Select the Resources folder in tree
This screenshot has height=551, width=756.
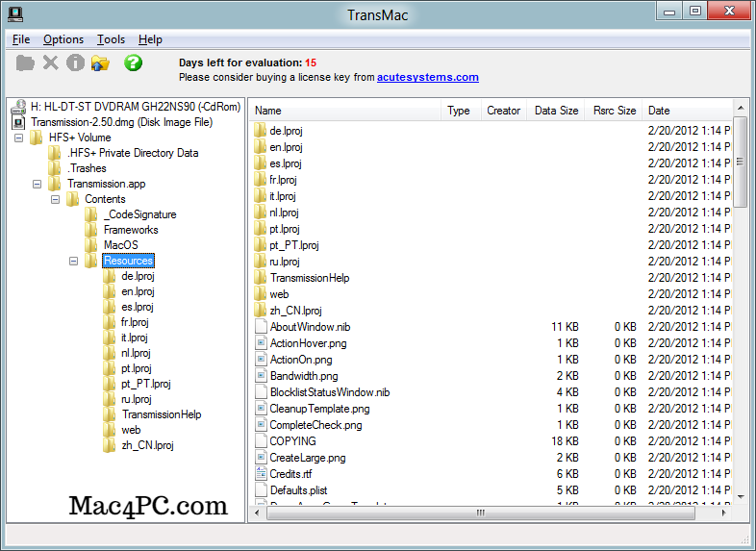128,261
